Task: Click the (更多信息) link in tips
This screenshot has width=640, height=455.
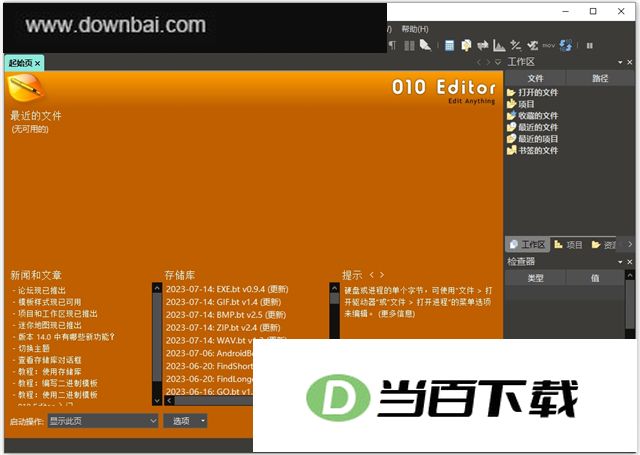Action: click(396, 314)
